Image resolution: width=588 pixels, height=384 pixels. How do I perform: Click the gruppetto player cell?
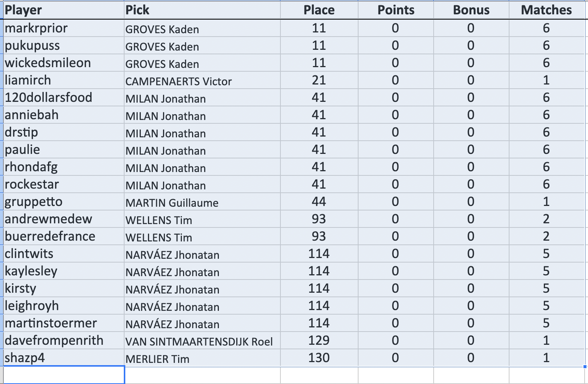click(64, 202)
